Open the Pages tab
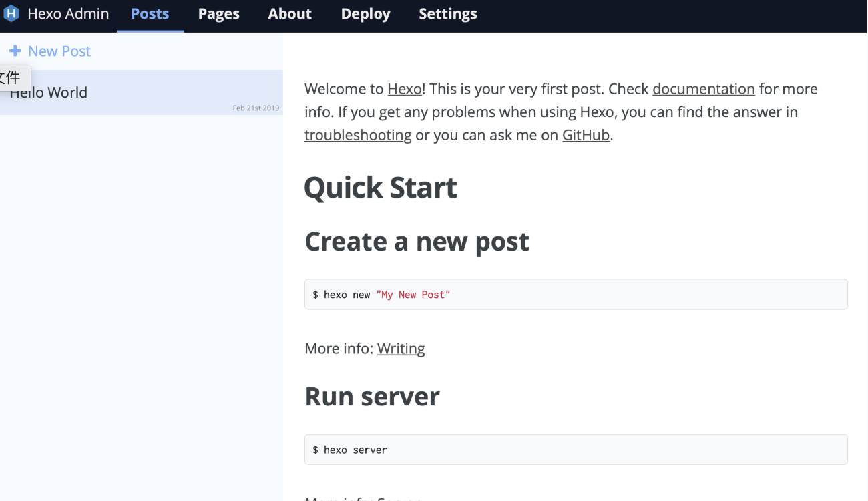This screenshot has height=501, width=868. 219,14
